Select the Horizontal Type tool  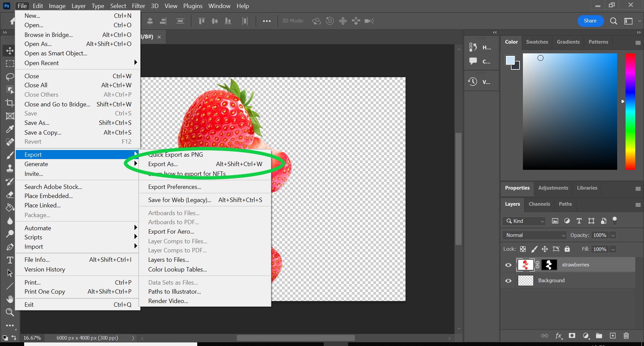tap(10, 260)
